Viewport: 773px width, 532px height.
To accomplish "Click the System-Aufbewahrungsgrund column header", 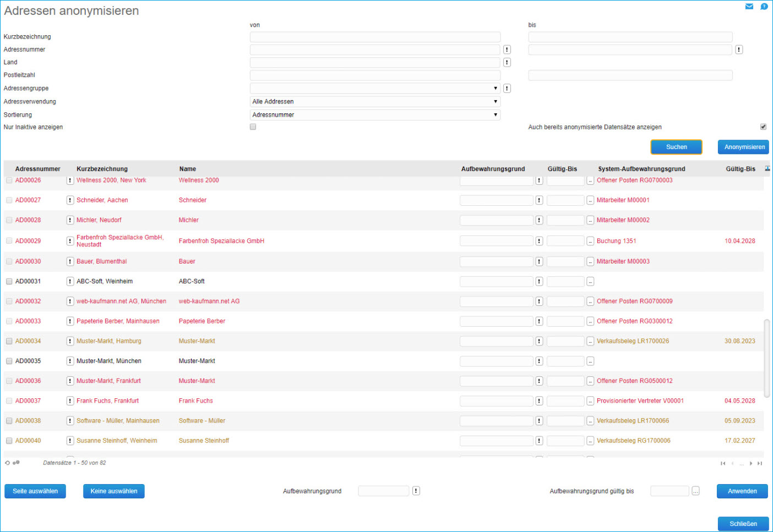I will [x=641, y=169].
